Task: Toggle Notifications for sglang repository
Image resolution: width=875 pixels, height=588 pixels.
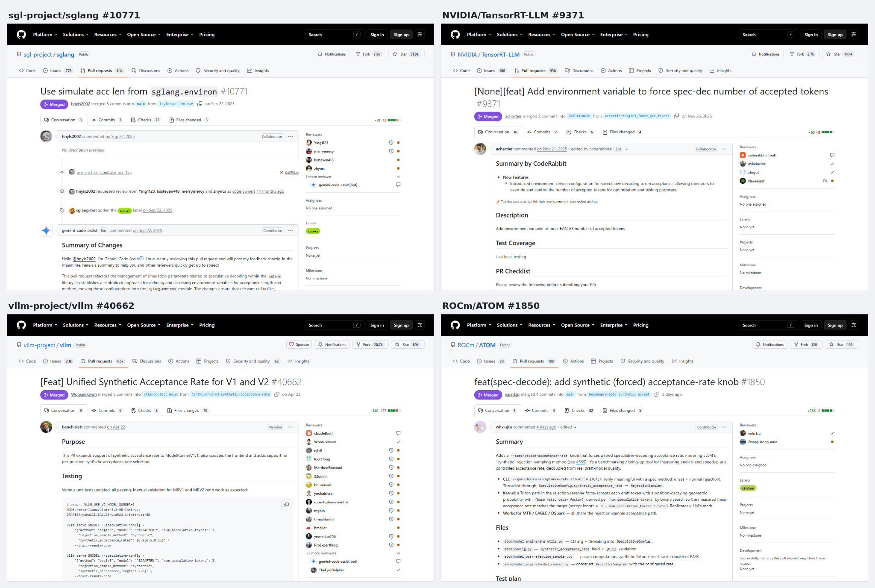Action: 332,54
